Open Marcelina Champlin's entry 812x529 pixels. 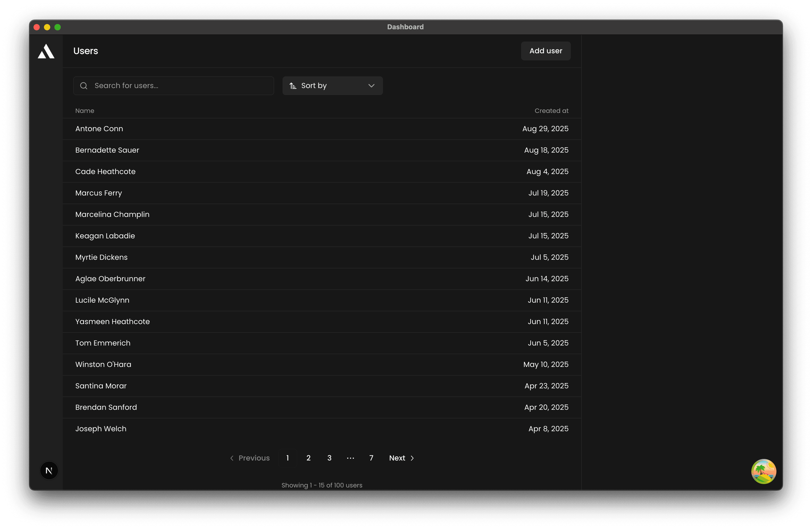(x=322, y=215)
